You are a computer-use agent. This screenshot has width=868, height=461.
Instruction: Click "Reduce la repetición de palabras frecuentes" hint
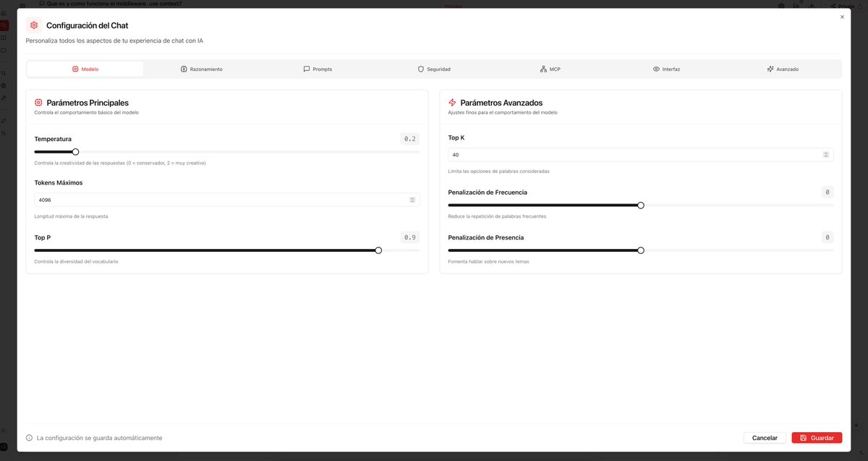tap(497, 216)
